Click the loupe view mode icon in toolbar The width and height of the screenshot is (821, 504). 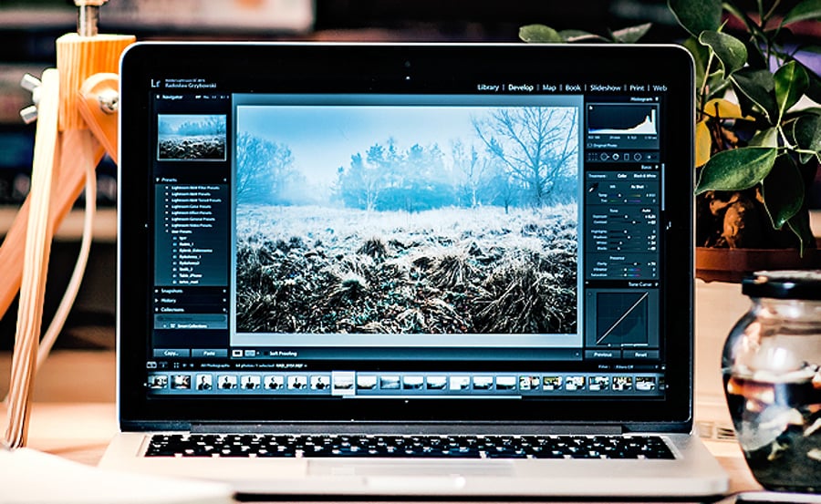237,353
